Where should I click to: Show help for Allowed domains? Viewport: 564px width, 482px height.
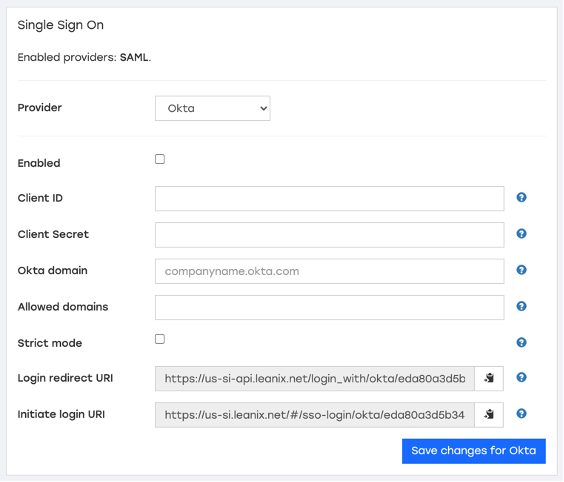pos(522,306)
